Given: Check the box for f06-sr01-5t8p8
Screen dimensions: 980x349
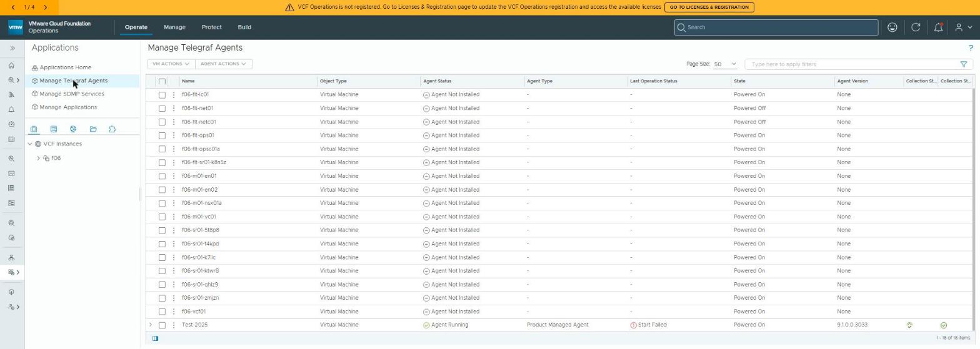Looking at the screenshot, I should (x=162, y=230).
